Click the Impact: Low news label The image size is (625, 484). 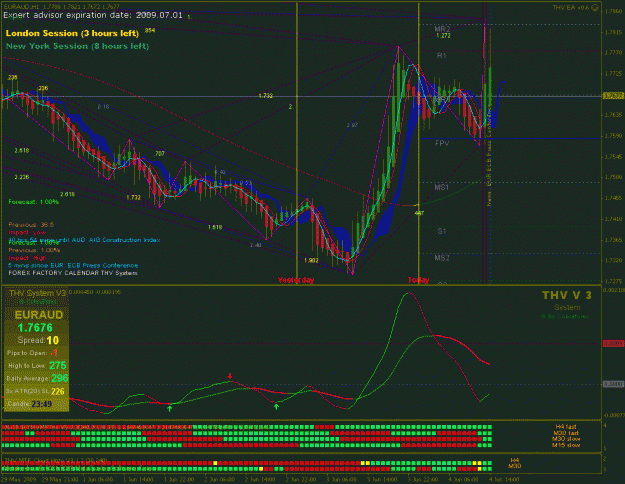pos(27,232)
